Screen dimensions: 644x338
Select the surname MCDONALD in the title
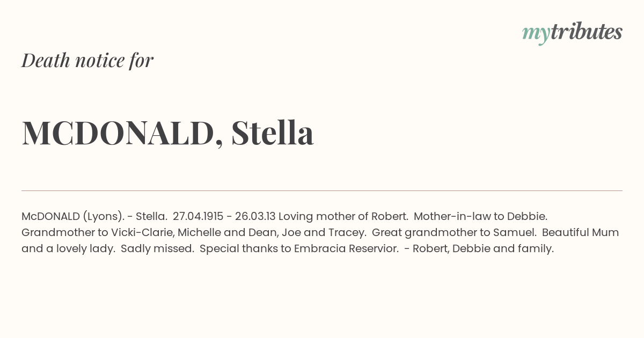(118, 133)
